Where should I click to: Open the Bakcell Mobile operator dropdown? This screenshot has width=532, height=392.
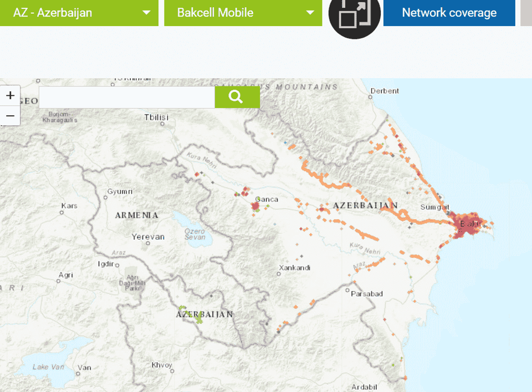point(242,12)
